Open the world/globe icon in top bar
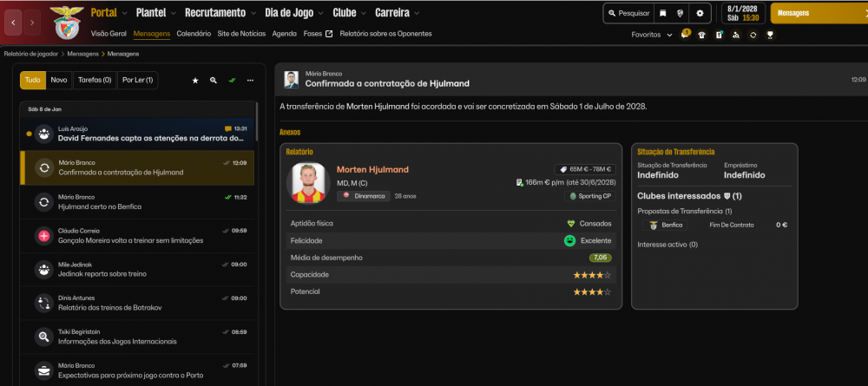The height and width of the screenshot is (386, 868). (x=681, y=13)
